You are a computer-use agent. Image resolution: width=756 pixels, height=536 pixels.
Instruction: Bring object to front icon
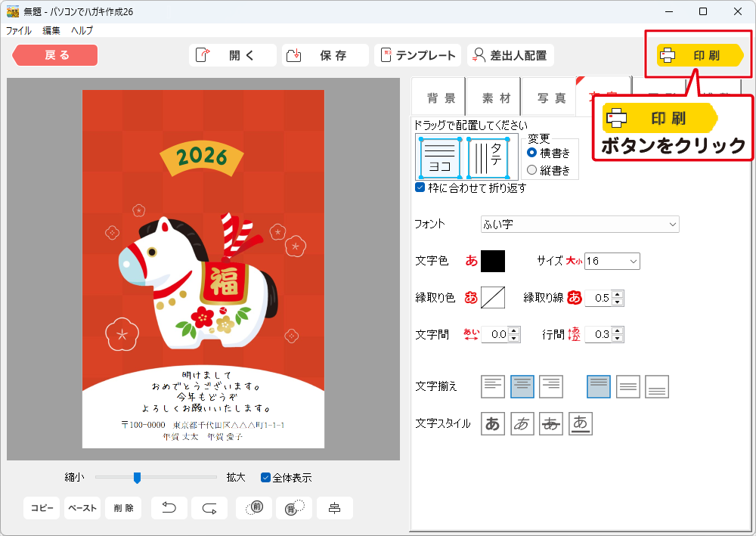coord(254,508)
